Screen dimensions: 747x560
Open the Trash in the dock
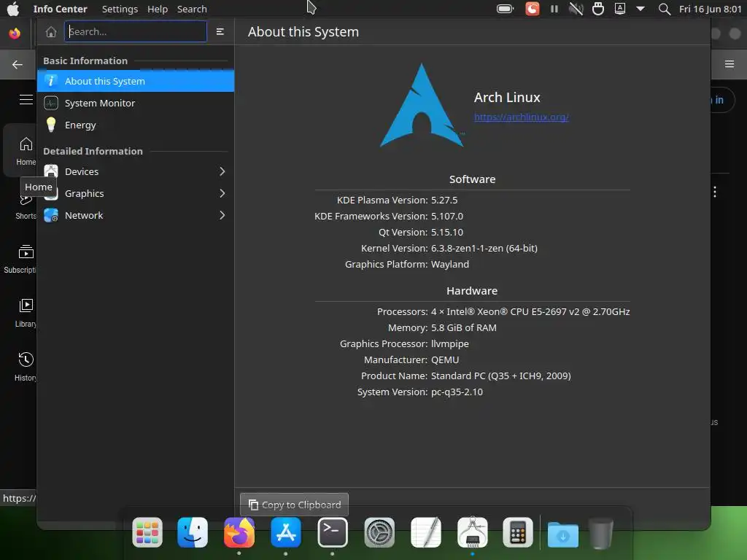click(601, 533)
